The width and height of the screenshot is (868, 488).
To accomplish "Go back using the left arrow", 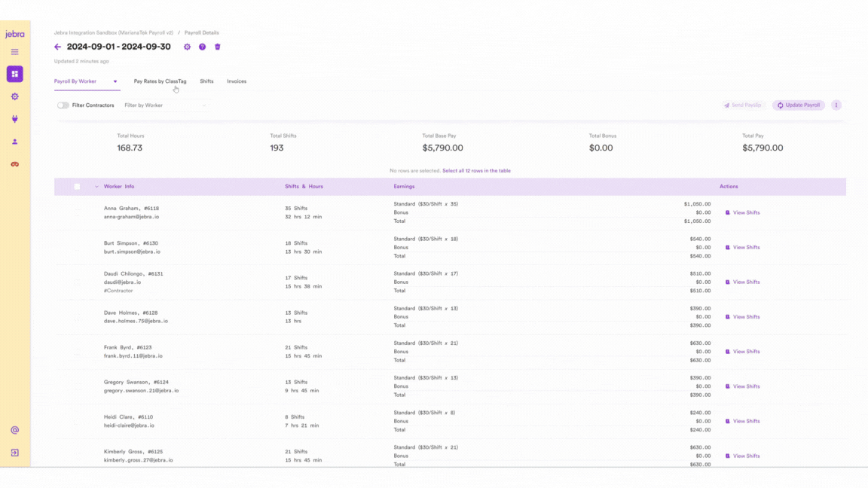I will (x=58, y=47).
